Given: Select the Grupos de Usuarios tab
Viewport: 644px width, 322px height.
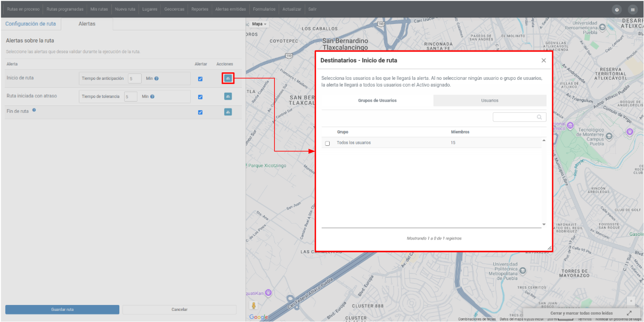Looking at the screenshot, I should 377,101.
